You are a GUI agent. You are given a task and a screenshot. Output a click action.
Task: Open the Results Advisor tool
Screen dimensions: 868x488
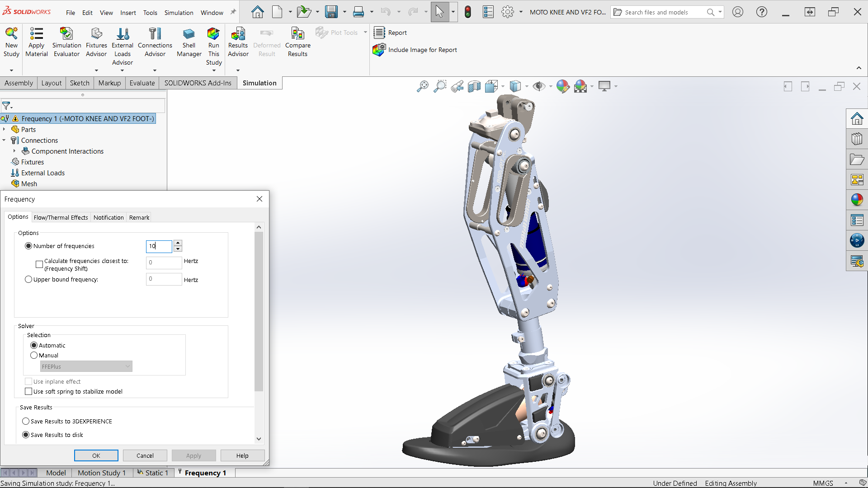pos(238,34)
